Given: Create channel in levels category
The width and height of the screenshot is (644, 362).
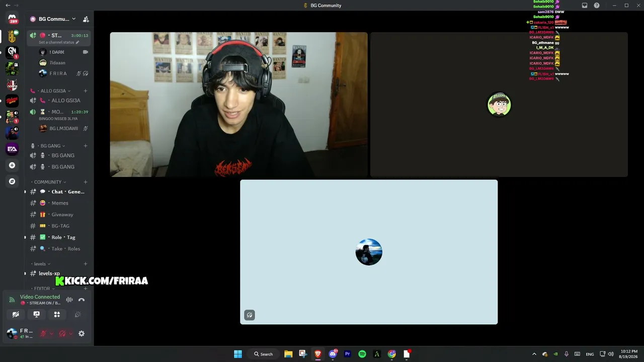Looking at the screenshot, I should 86,264.
